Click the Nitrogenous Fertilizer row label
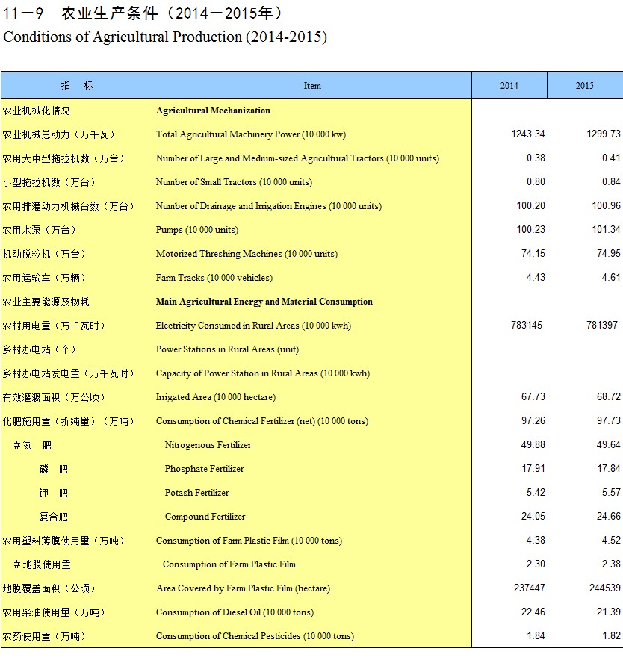623x672 pixels. click(x=208, y=445)
